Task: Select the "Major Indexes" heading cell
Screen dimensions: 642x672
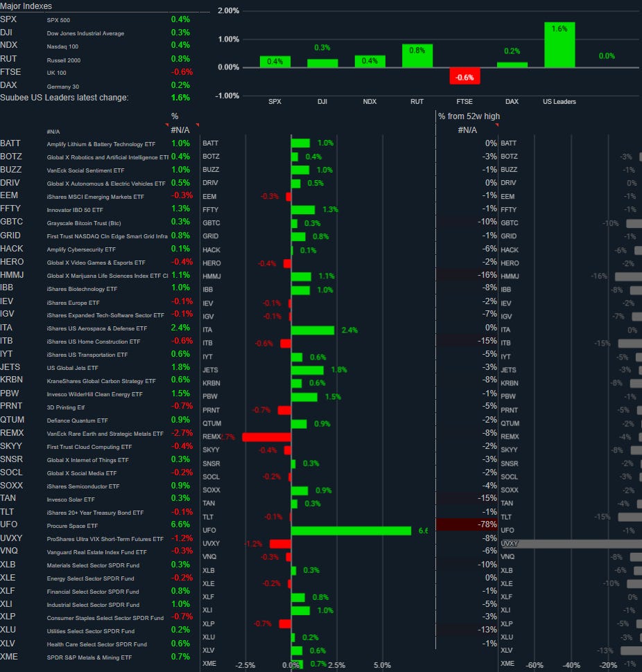Action: click(26, 6)
